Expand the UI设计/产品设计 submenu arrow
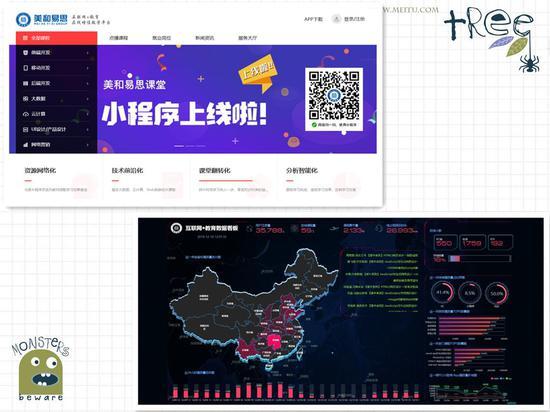This screenshot has height=412, width=550. 87,129
